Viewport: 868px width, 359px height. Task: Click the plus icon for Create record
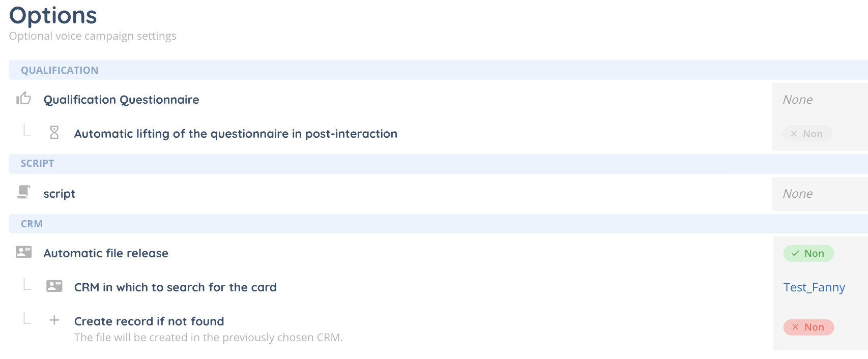tap(54, 320)
